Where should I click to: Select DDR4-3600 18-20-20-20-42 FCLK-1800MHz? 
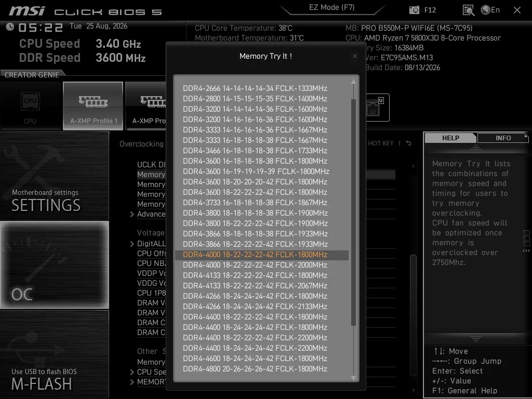(255, 182)
